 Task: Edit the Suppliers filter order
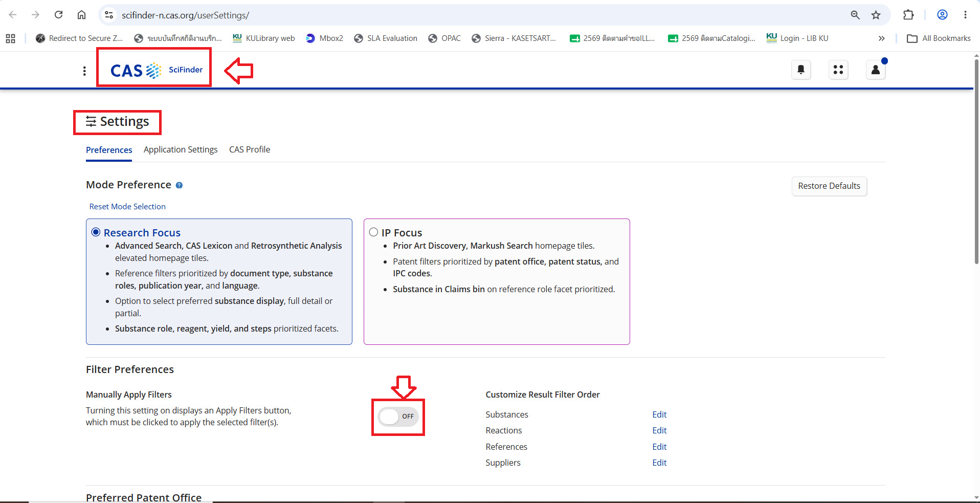pos(659,463)
